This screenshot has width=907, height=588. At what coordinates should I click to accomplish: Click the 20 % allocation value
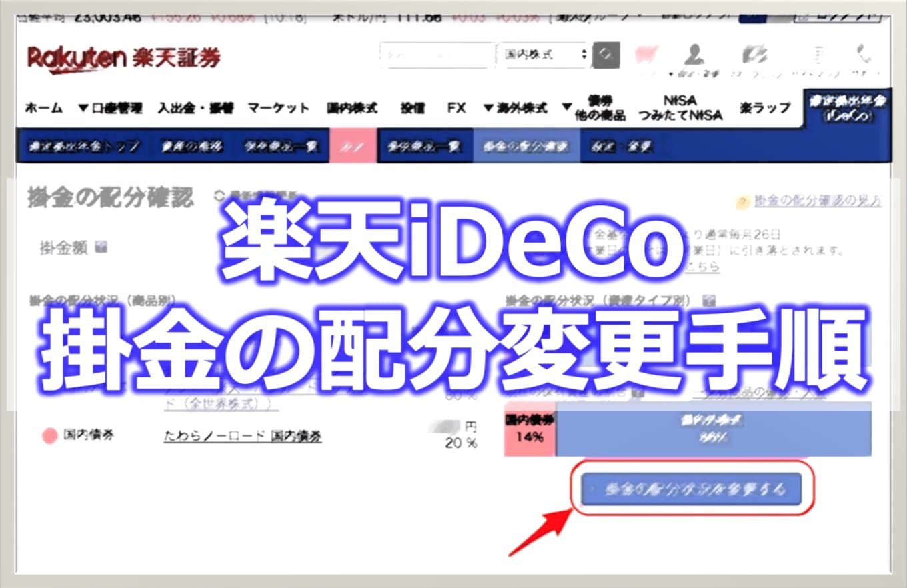coord(462,443)
